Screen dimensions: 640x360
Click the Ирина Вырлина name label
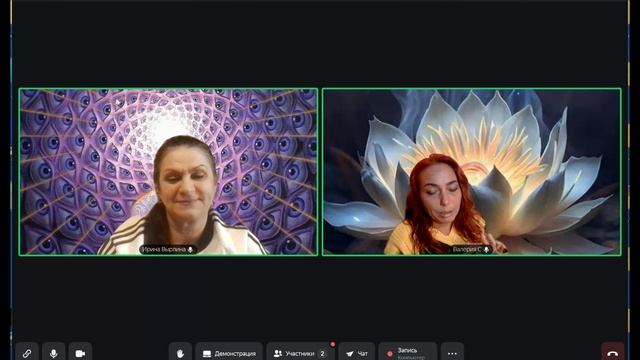[168, 249]
